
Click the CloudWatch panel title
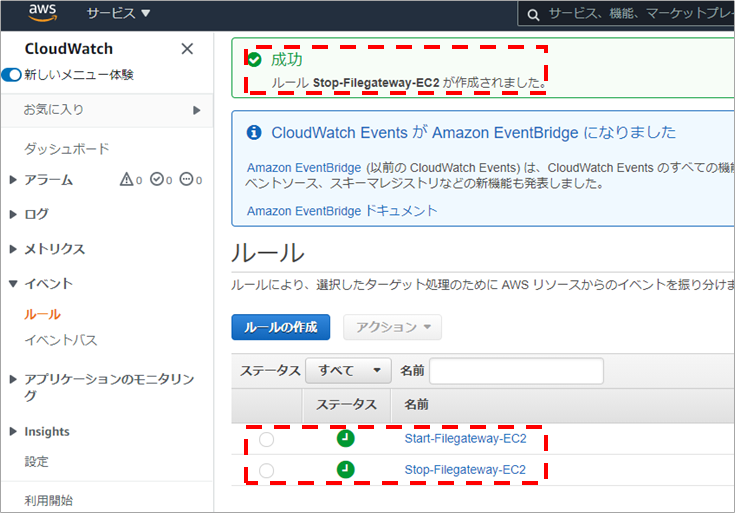(69, 49)
